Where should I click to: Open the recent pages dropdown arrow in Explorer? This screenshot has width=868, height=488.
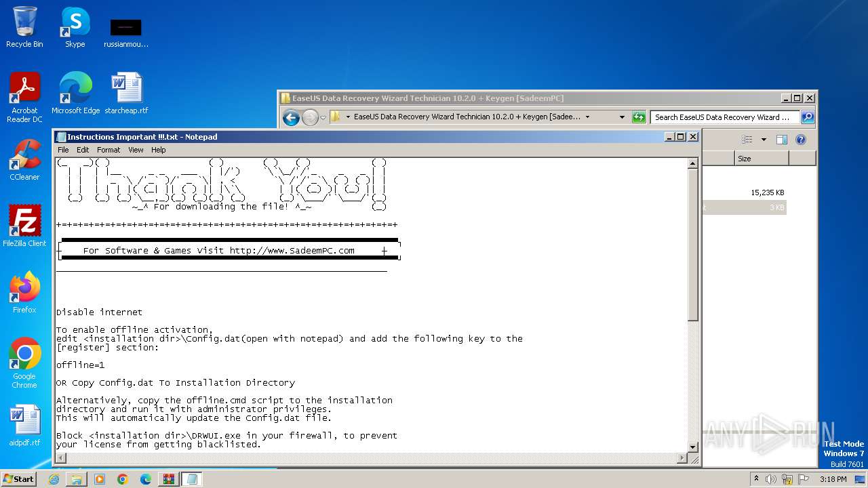[323, 117]
